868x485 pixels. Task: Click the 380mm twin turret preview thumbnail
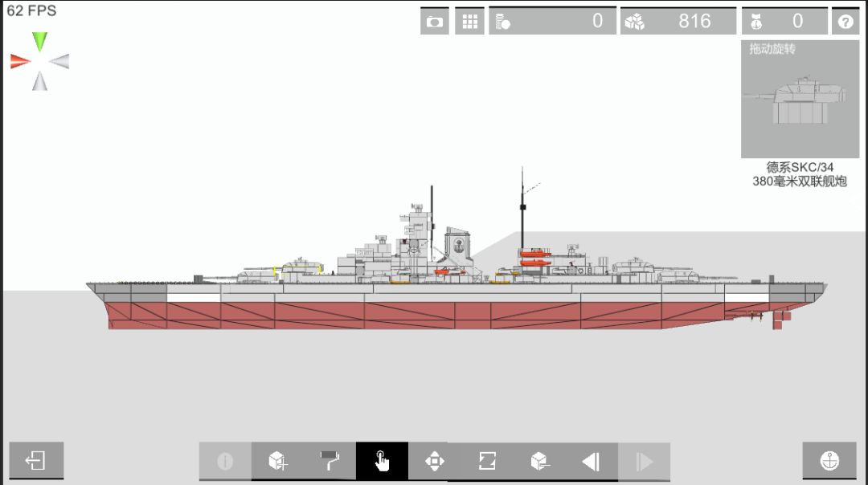point(800,99)
